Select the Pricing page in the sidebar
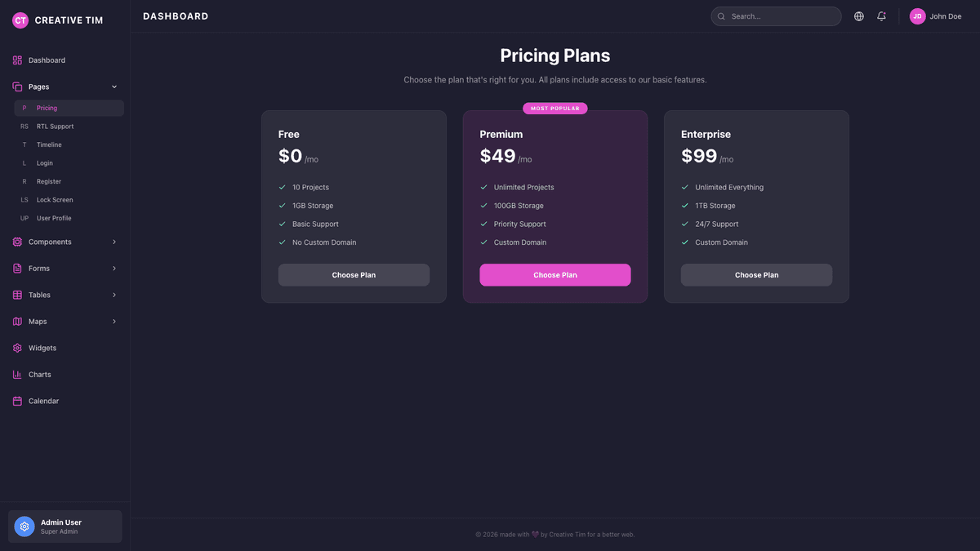 tap(47, 108)
